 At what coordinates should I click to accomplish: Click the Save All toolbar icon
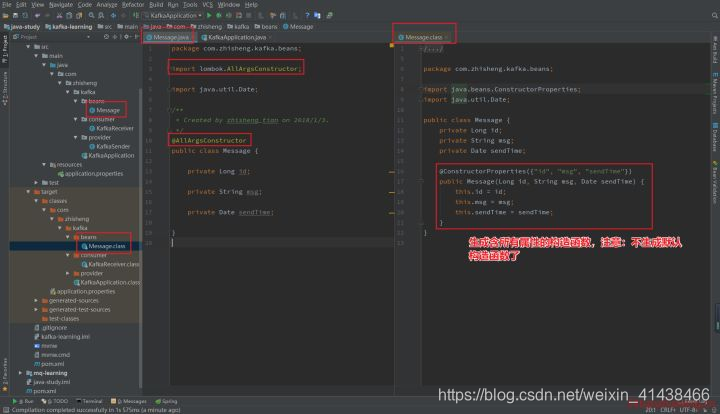(x=15, y=16)
